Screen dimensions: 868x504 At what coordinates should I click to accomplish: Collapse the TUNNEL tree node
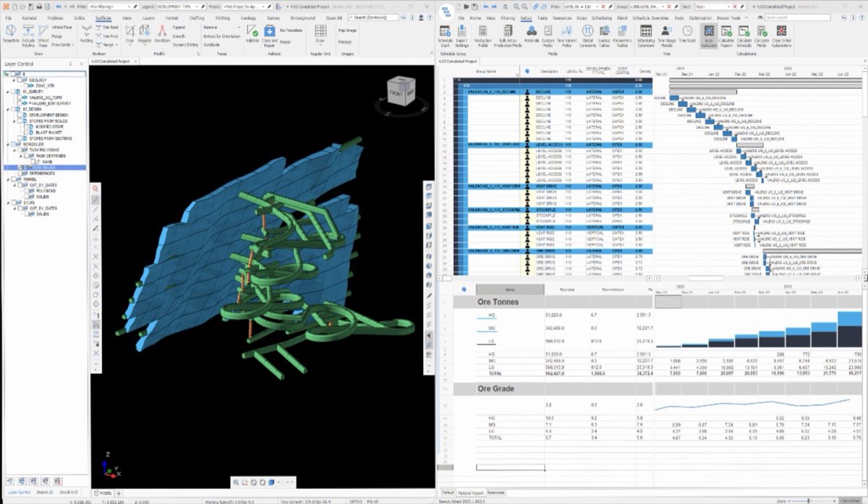click(x=7, y=179)
